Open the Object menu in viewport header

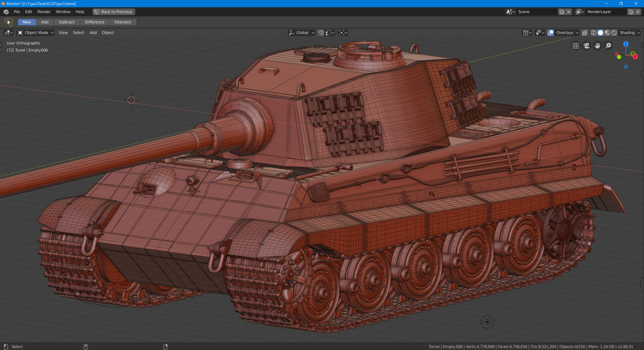(x=108, y=33)
